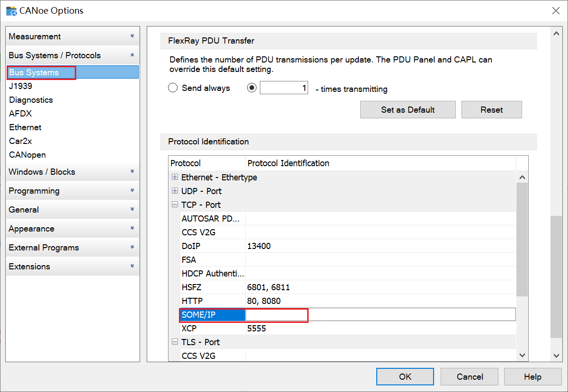Expand the Measurement section
568x392 pixels.
73,36
